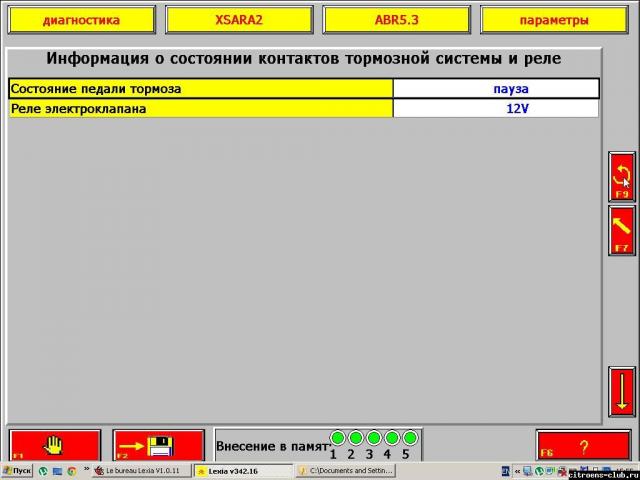
Task: Click the red down arrow button
Action: click(x=621, y=392)
